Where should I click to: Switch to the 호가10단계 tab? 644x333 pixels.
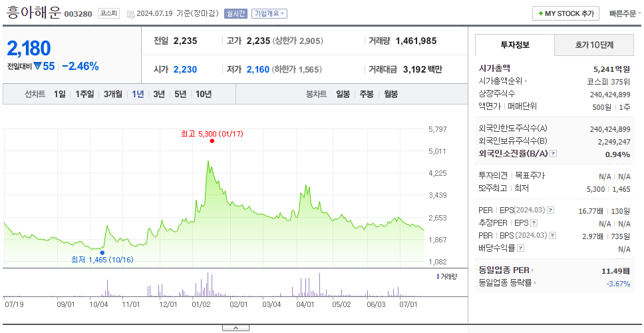[x=594, y=45]
